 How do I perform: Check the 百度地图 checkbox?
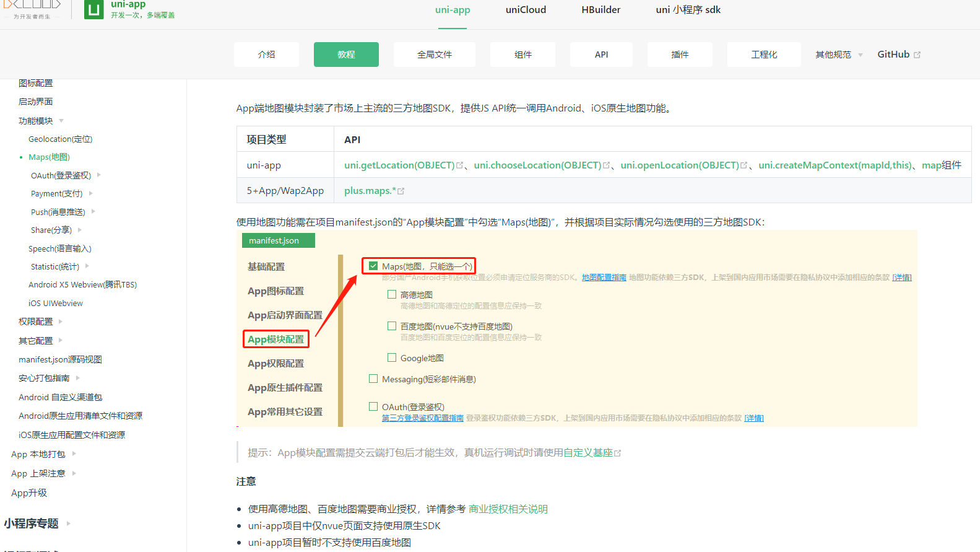tap(392, 326)
